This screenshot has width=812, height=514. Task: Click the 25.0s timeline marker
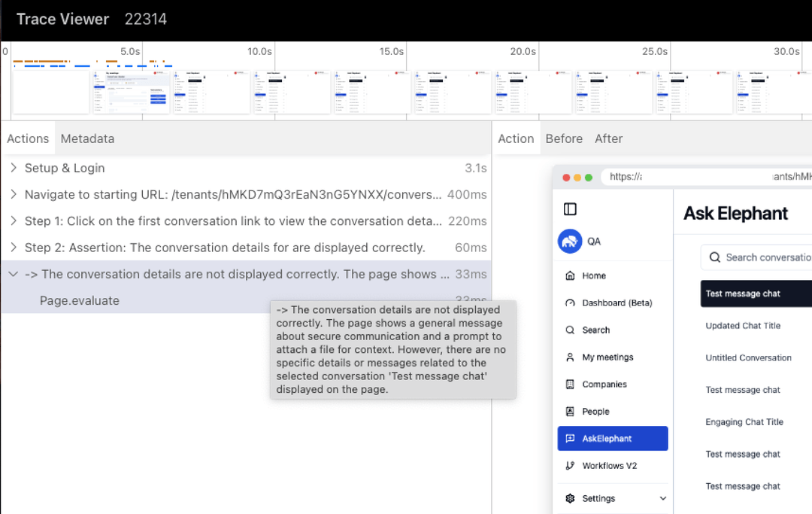pyautogui.click(x=655, y=51)
